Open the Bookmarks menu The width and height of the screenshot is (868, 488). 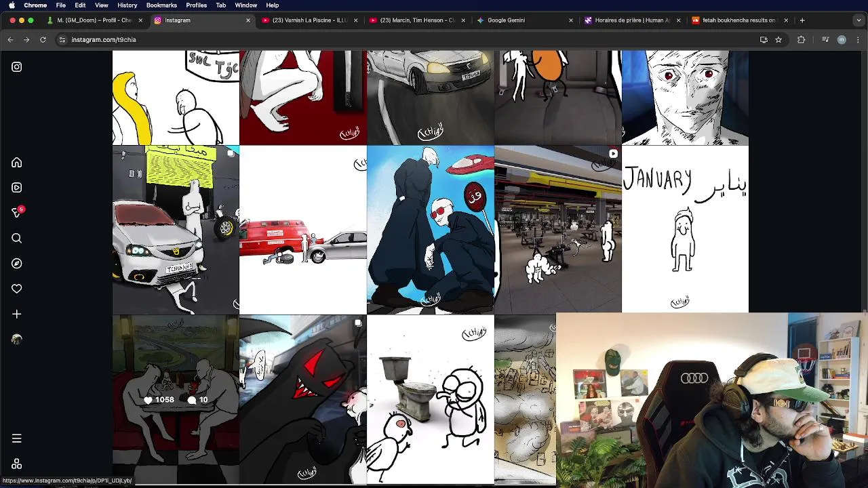161,5
